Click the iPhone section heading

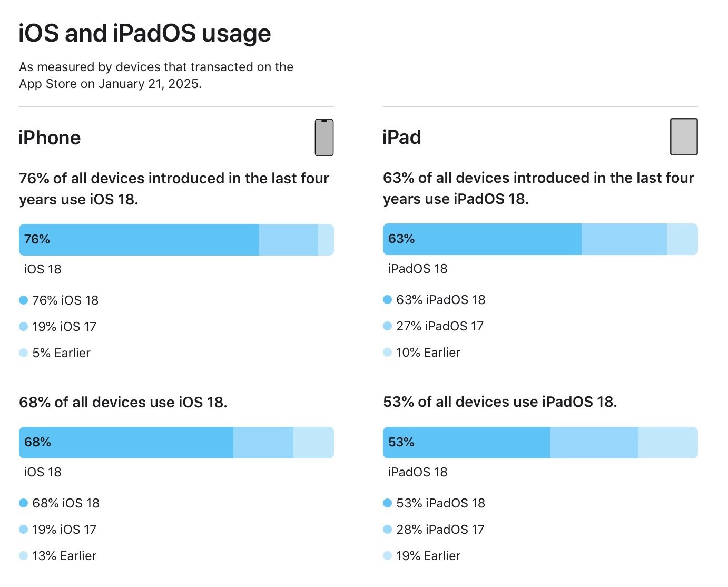point(50,138)
